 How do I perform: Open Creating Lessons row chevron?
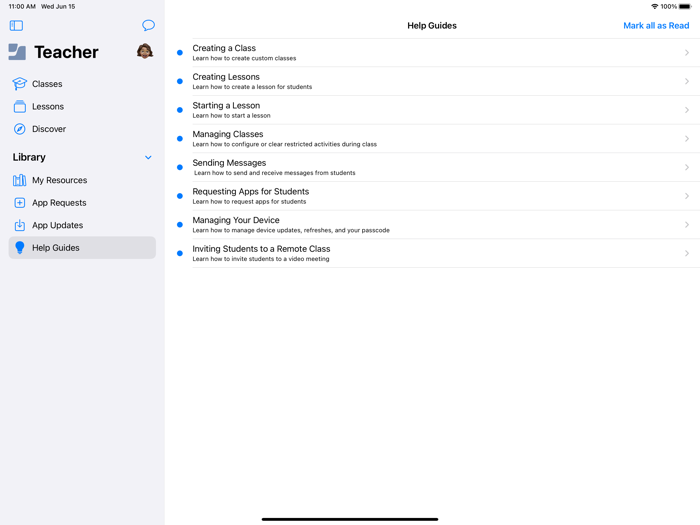pos(687,81)
